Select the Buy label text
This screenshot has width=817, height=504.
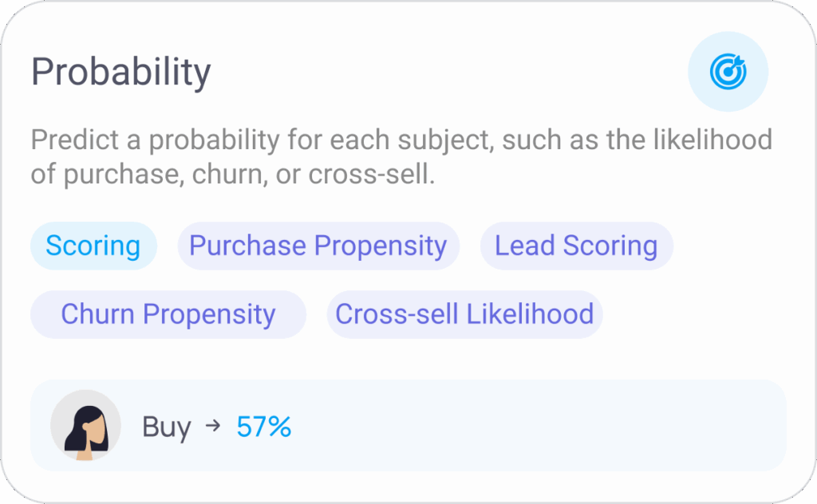point(167,428)
